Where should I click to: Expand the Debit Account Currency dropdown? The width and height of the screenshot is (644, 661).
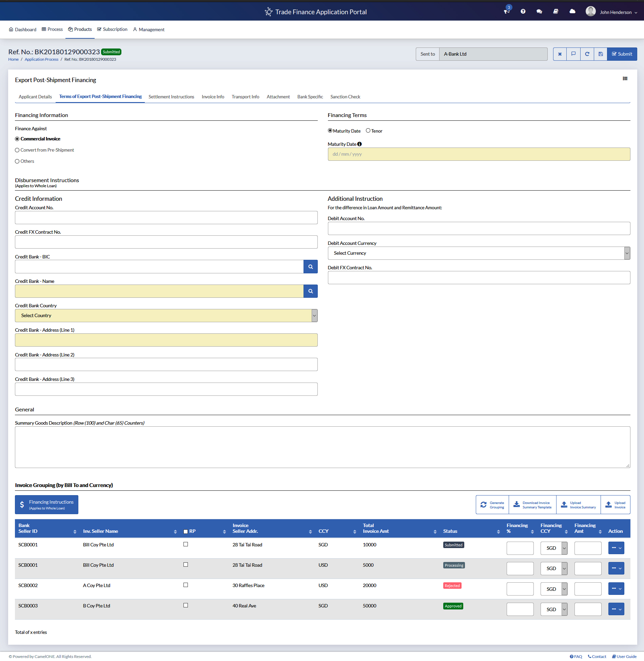tap(479, 253)
